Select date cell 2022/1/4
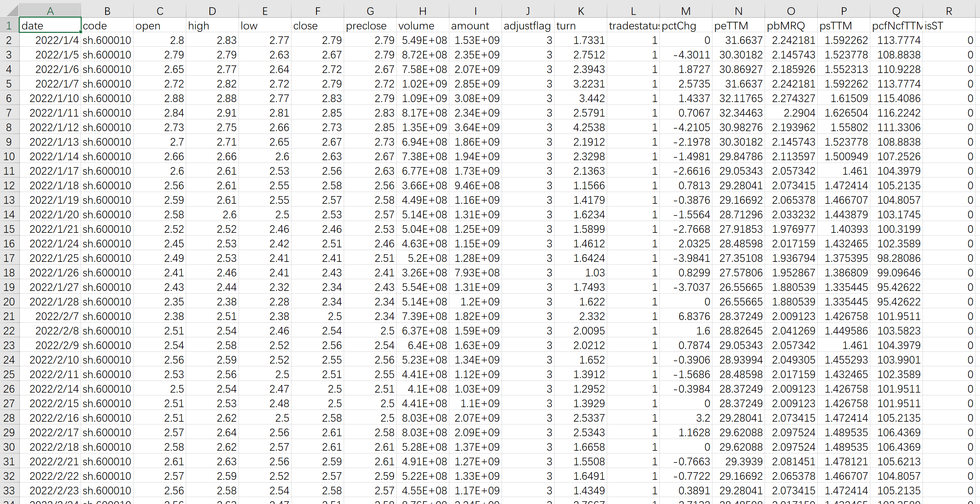980x504 pixels. click(x=50, y=40)
